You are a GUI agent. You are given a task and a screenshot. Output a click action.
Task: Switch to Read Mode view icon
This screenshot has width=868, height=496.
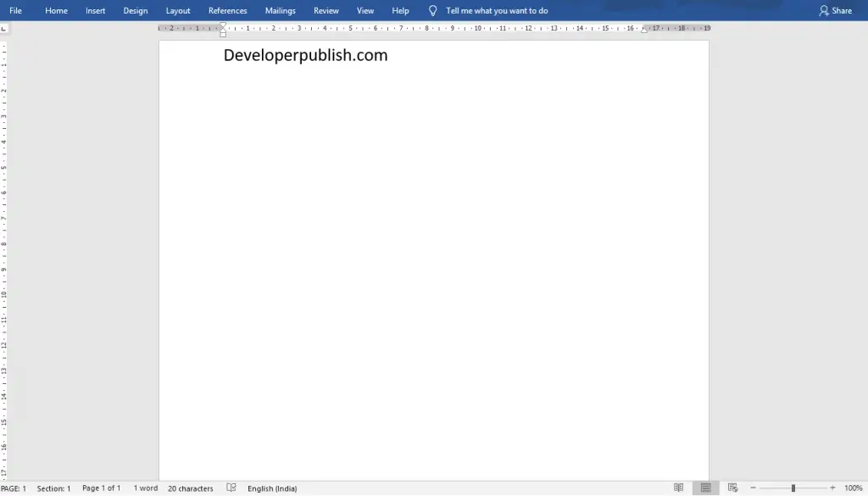678,488
